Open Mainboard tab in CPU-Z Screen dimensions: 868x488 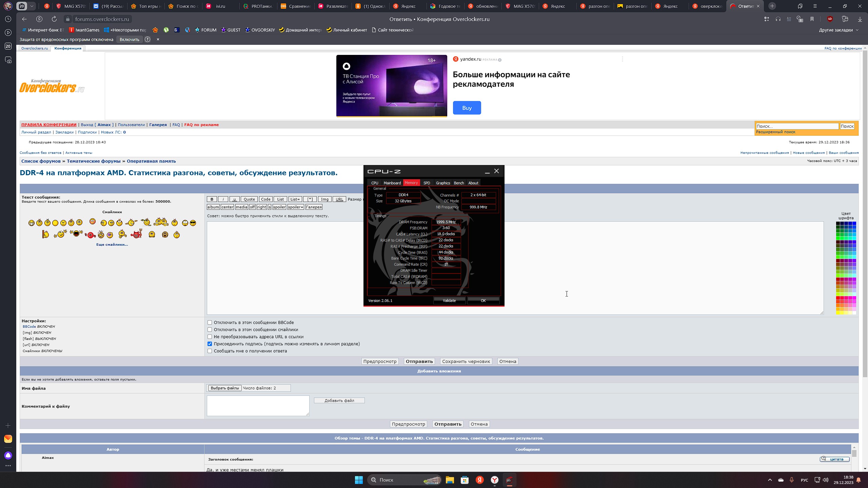click(392, 183)
